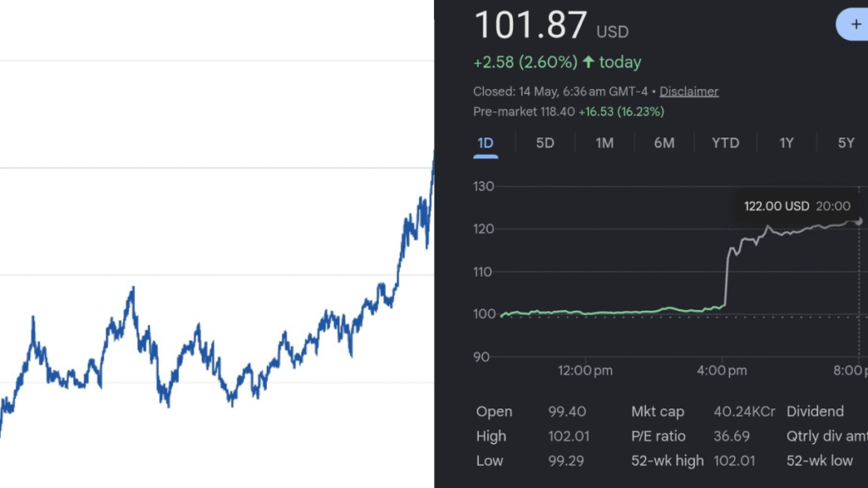Viewport: 868px width, 488px height.
Task: Click the P/E ratio value 36.69
Action: pyautogui.click(x=732, y=436)
